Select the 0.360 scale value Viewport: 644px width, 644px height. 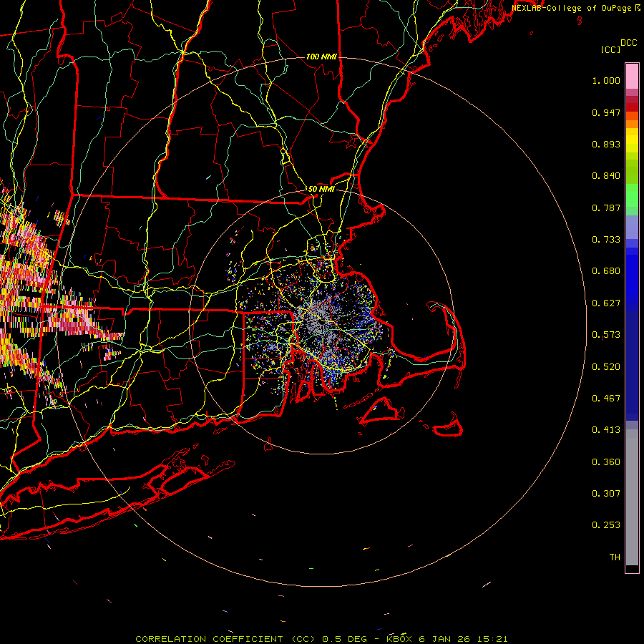(x=606, y=462)
